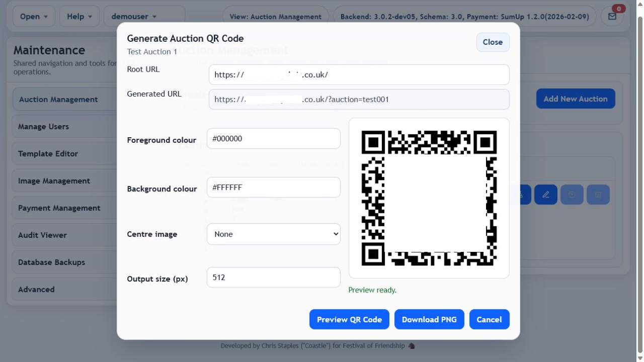The width and height of the screenshot is (644, 362).
Task: Click the Output size field showing 512
Action: [274, 278]
